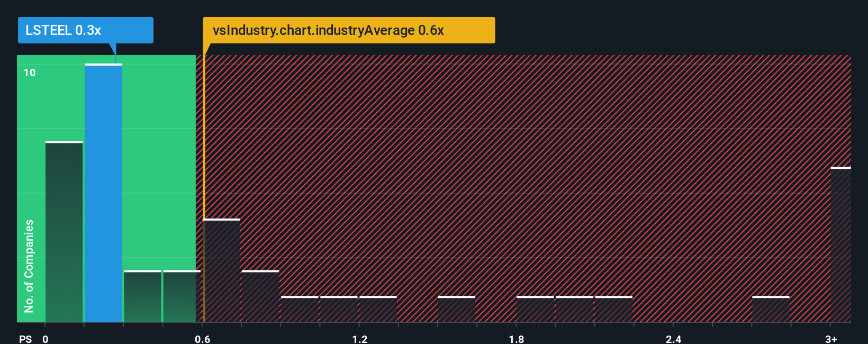Click the bar just right of the 0.6 tick

point(221,270)
